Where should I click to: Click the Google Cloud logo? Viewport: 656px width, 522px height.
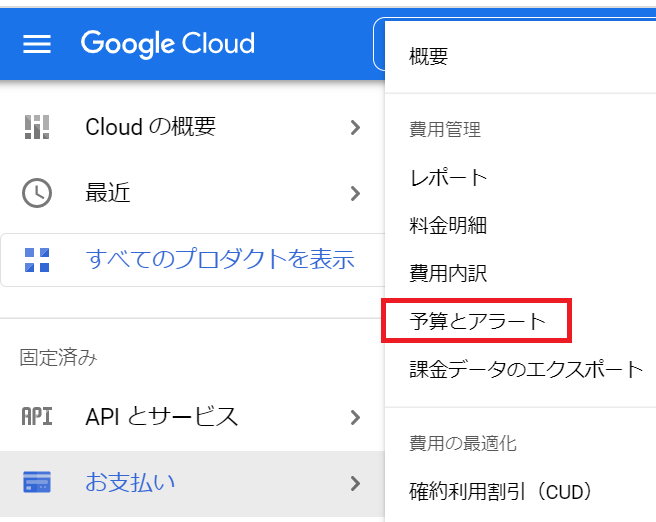168,44
